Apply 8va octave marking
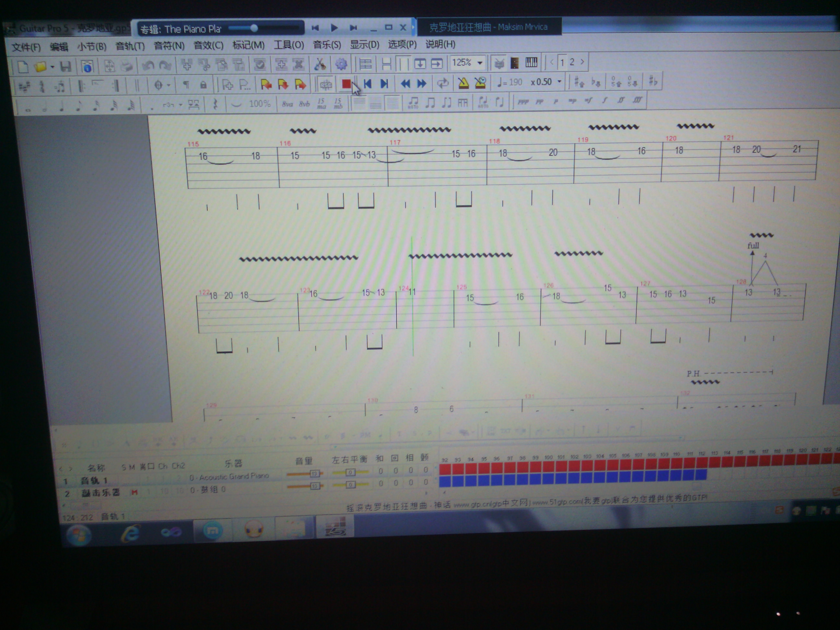 pyautogui.click(x=287, y=104)
